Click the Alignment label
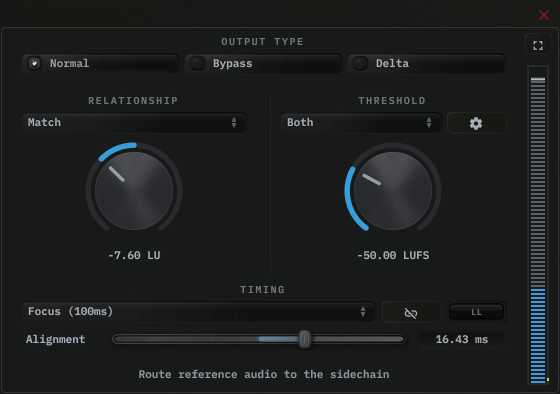This screenshot has width=560, height=394. click(56, 339)
